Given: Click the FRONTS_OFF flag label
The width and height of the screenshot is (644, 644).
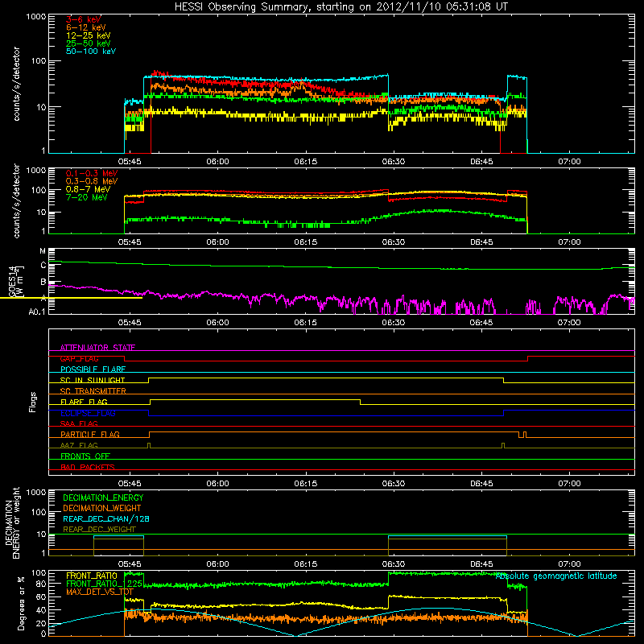Looking at the screenshot, I should click(85, 456).
